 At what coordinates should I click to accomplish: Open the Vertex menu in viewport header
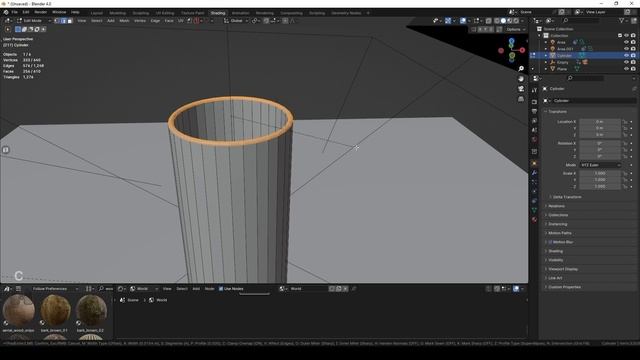point(140,20)
